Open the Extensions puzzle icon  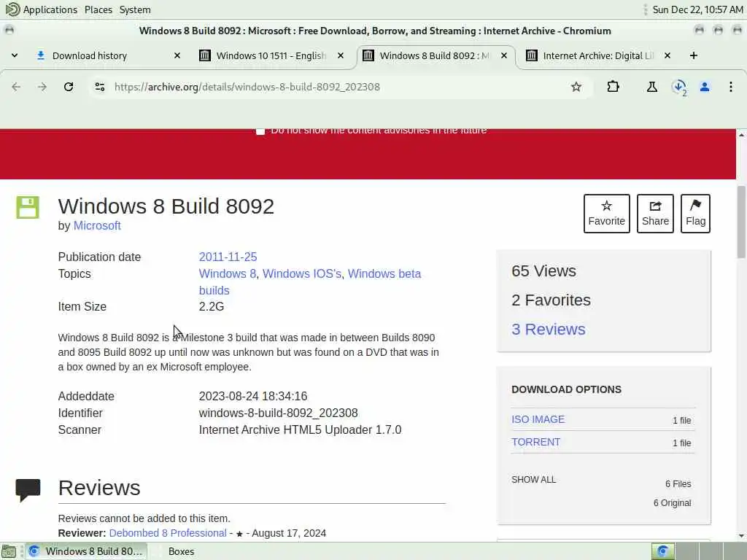(613, 87)
